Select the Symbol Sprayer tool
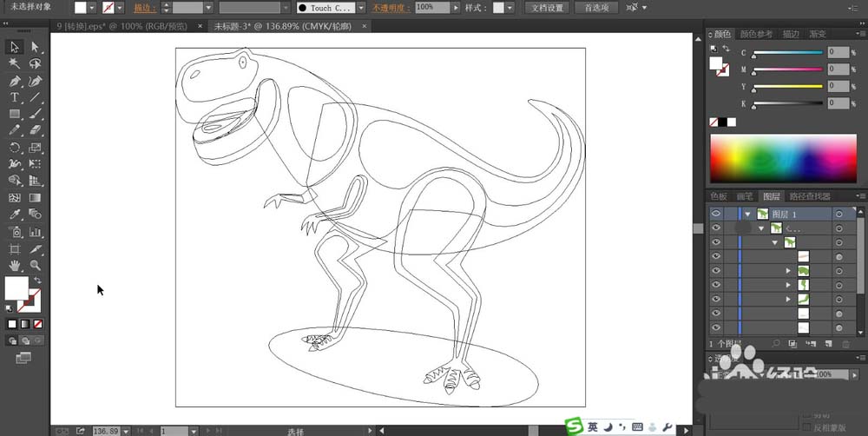The height and width of the screenshot is (436, 868). click(x=15, y=232)
